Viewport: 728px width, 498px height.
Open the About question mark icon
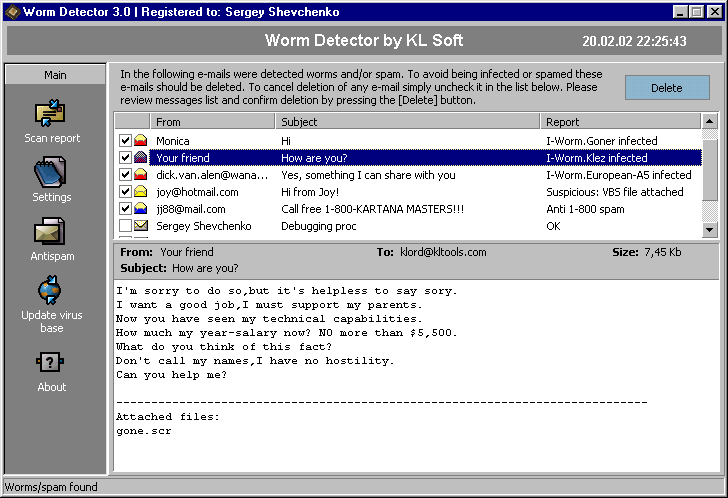coord(50,362)
